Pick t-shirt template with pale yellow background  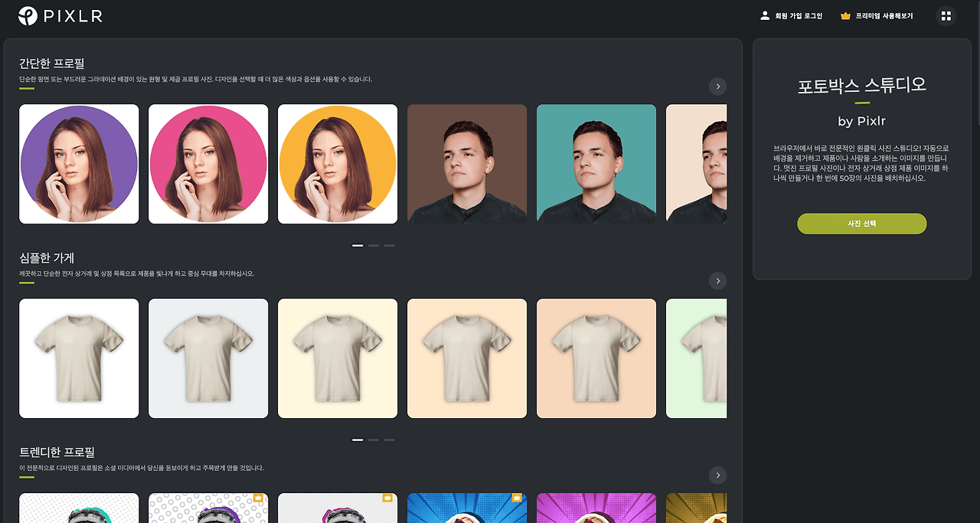coord(338,358)
